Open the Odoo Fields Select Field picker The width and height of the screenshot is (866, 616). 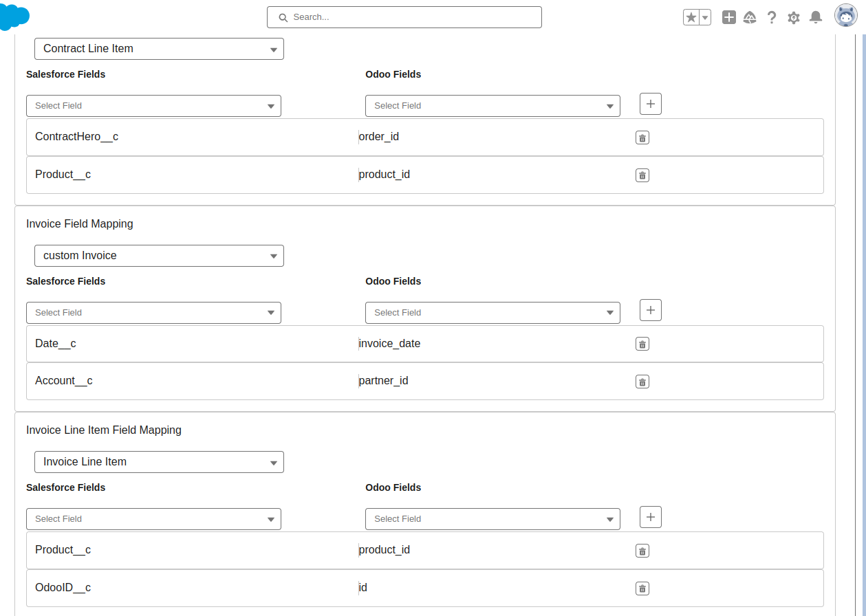[x=492, y=106]
